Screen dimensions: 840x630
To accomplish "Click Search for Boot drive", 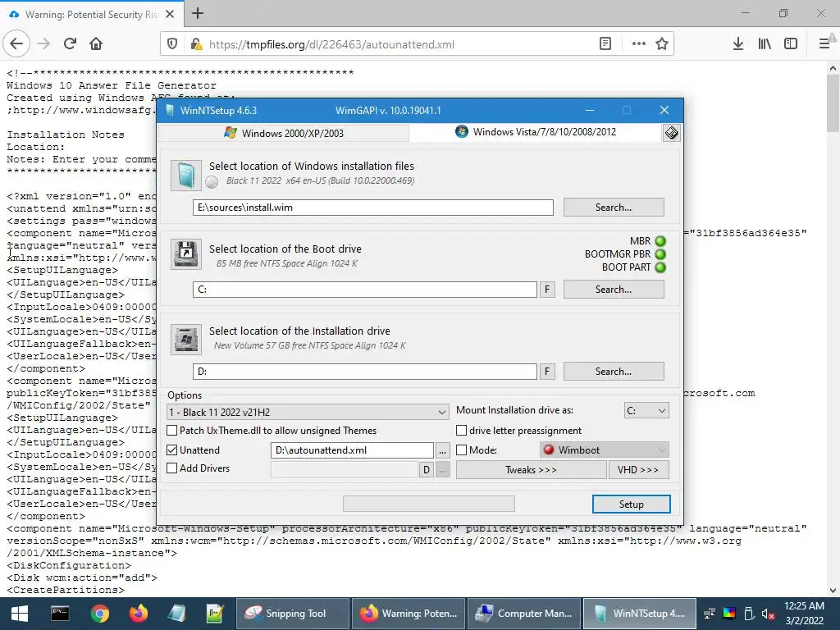I will [614, 290].
